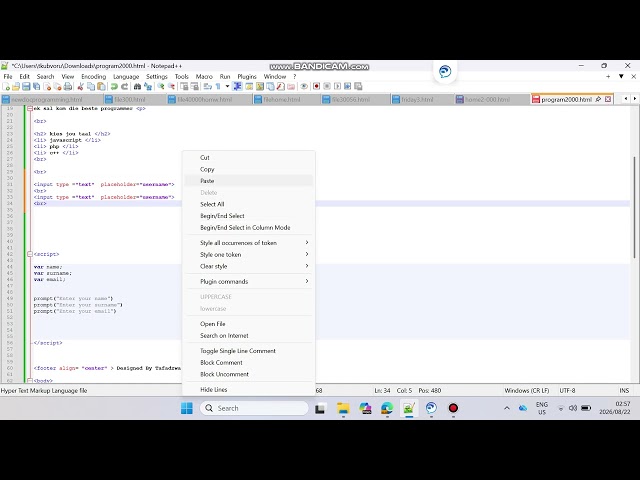This screenshot has width=640, height=480.
Task: Show hidden system tray icons chevron
Action: click(x=507, y=408)
